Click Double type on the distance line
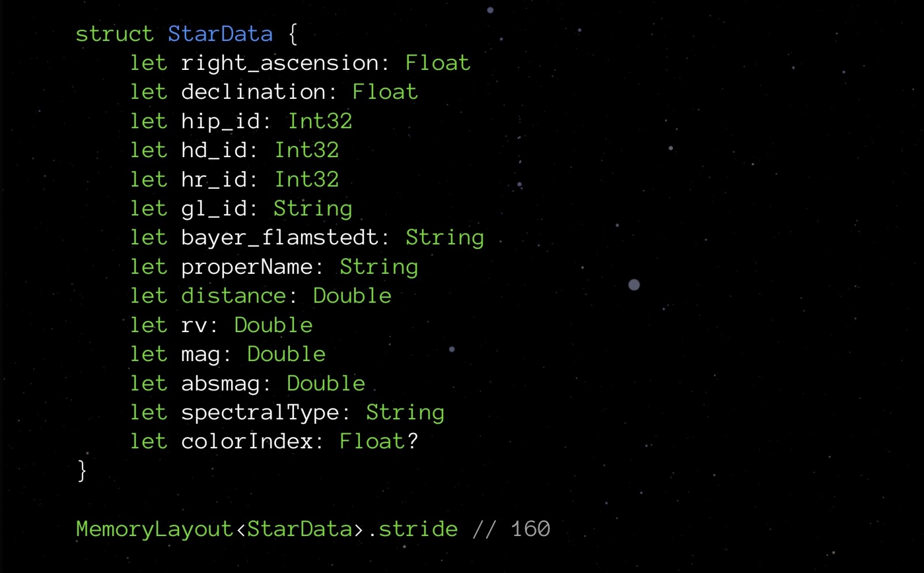The width and height of the screenshot is (924, 573). (352, 296)
